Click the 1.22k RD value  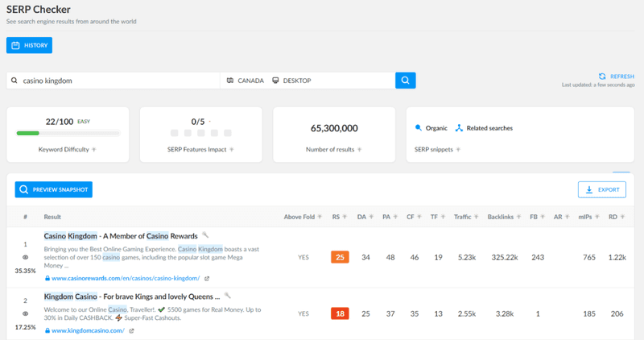point(617,257)
